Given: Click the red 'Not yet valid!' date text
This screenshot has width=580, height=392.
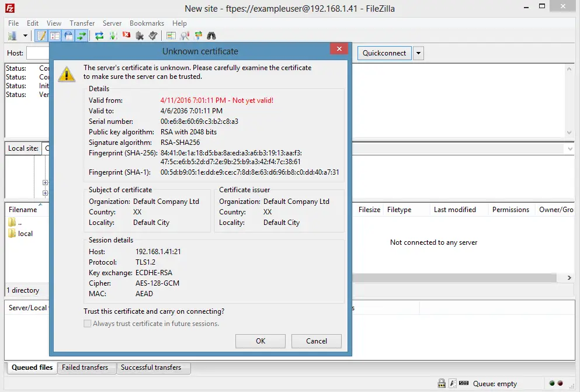Looking at the screenshot, I should 217,100.
